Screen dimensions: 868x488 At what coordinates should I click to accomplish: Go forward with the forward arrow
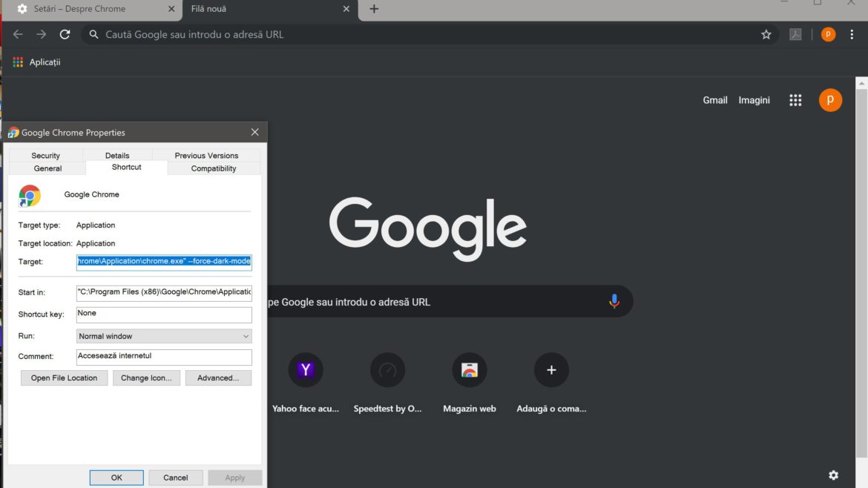coord(42,34)
